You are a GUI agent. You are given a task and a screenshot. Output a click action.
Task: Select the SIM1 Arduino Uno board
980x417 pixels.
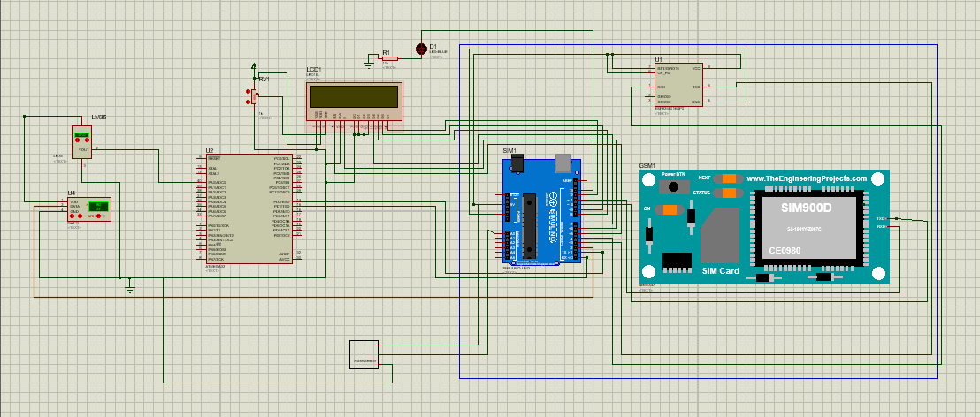pyautogui.click(x=542, y=212)
